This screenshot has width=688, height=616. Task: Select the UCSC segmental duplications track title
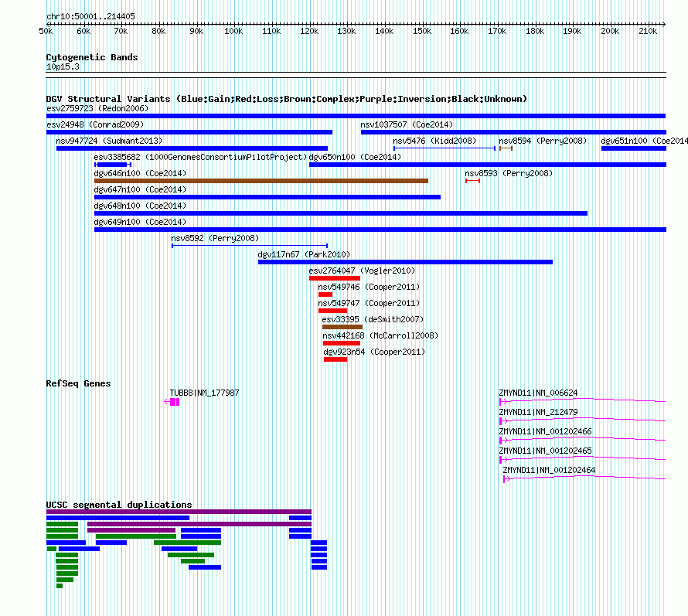tap(119, 505)
